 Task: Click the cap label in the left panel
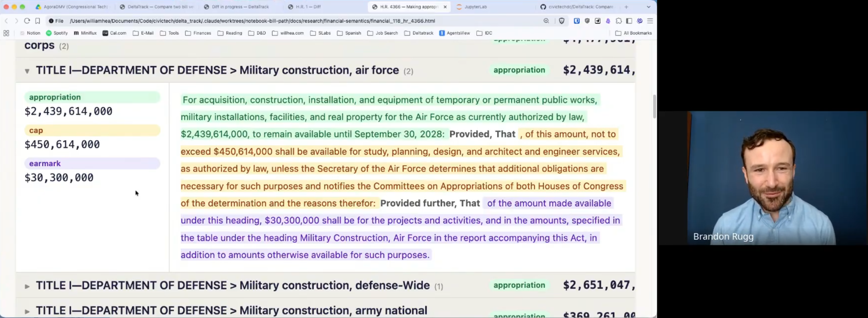click(92, 130)
